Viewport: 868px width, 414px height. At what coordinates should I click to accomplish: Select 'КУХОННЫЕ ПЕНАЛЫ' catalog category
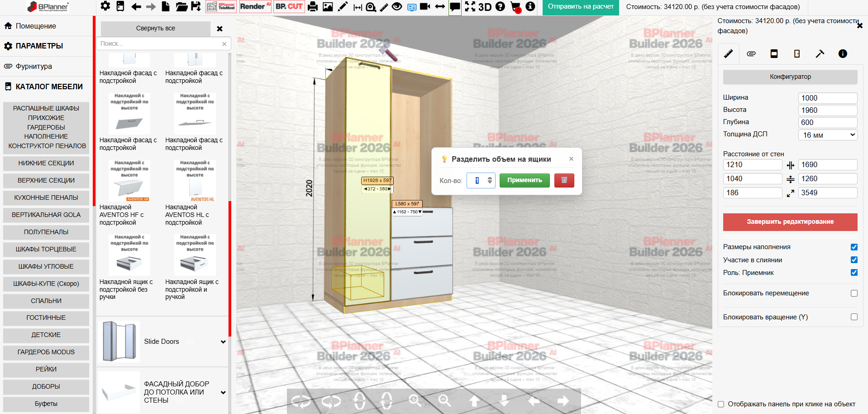[46, 197]
